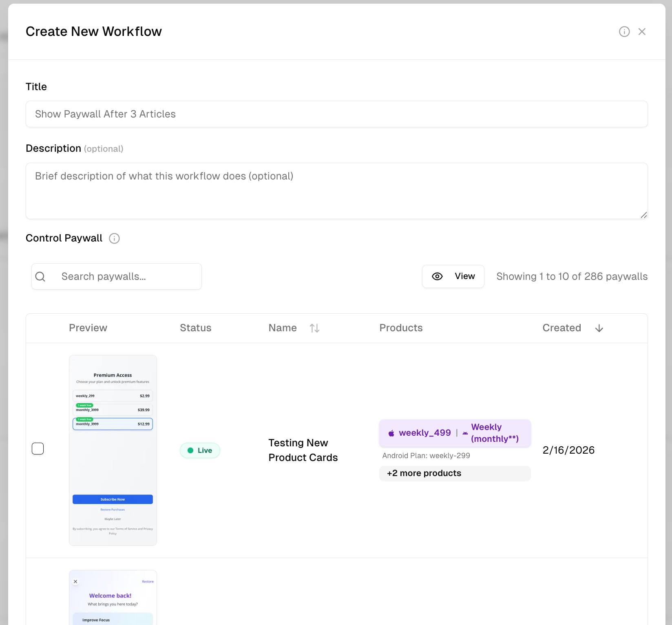Click the X icon in Welcome back preview

click(75, 582)
